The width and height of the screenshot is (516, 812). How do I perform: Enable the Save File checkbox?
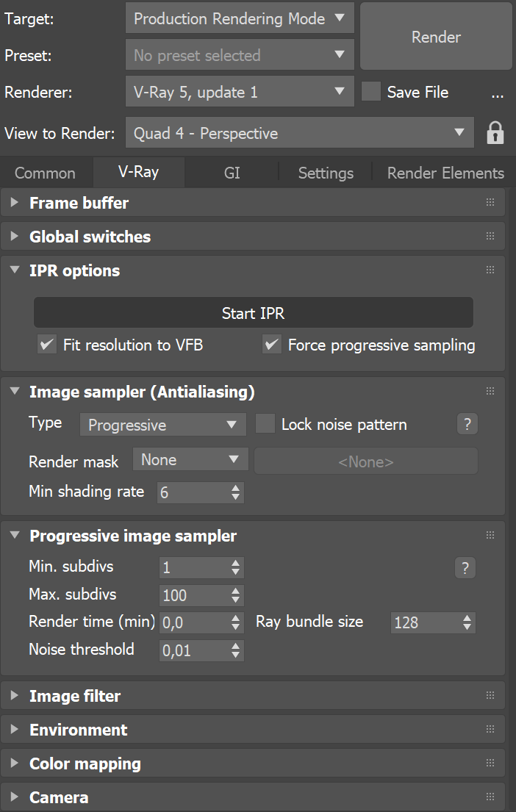[371, 93]
